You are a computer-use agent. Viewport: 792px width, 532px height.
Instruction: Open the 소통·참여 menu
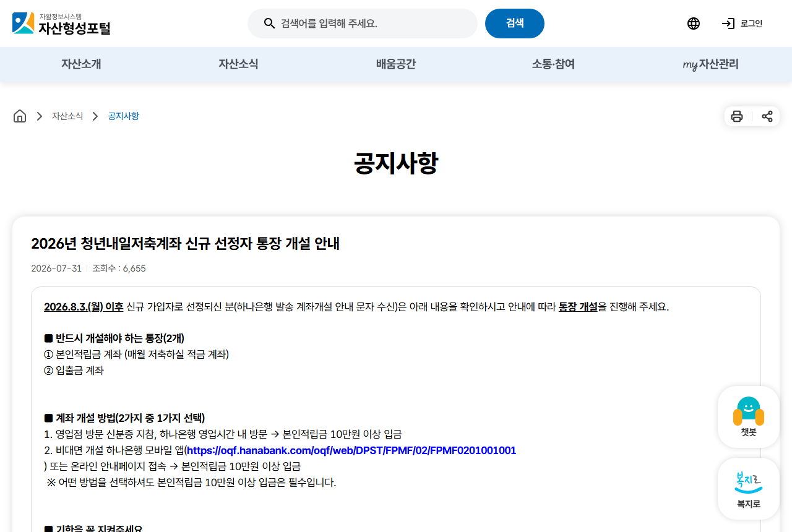[553, 64]
